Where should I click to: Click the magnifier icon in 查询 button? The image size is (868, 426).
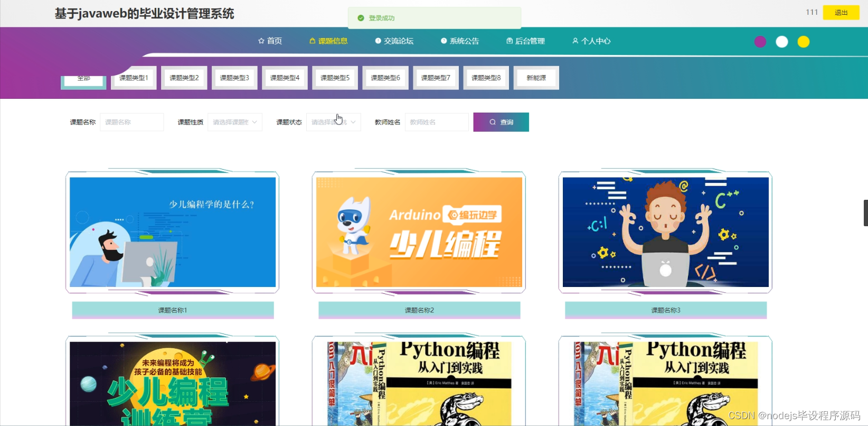[493, 122]
